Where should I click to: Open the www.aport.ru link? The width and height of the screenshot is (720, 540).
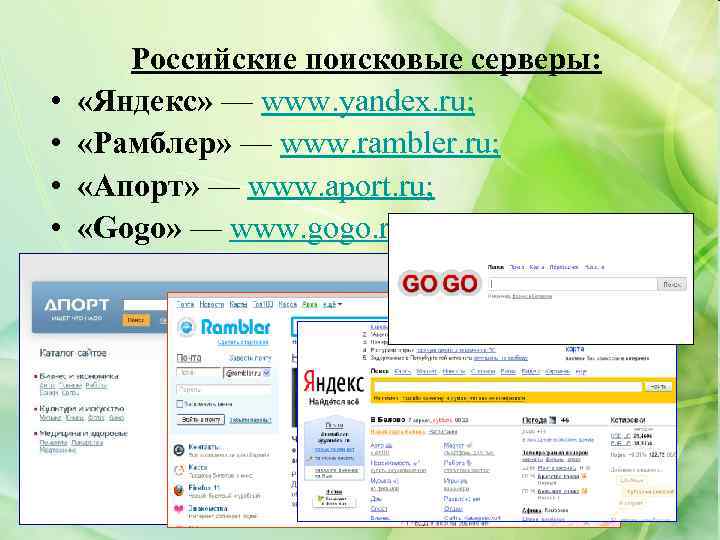pyautogui.click(x=340, y=187)
